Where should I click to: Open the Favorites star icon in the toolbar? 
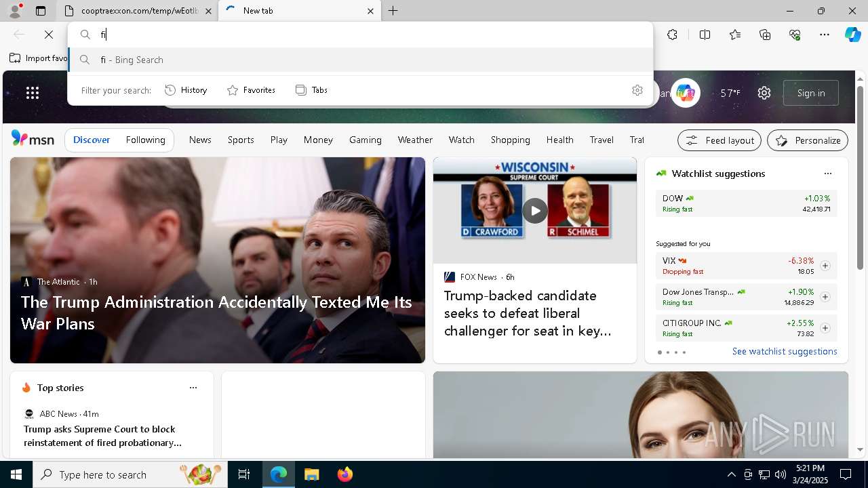[735, 35]
